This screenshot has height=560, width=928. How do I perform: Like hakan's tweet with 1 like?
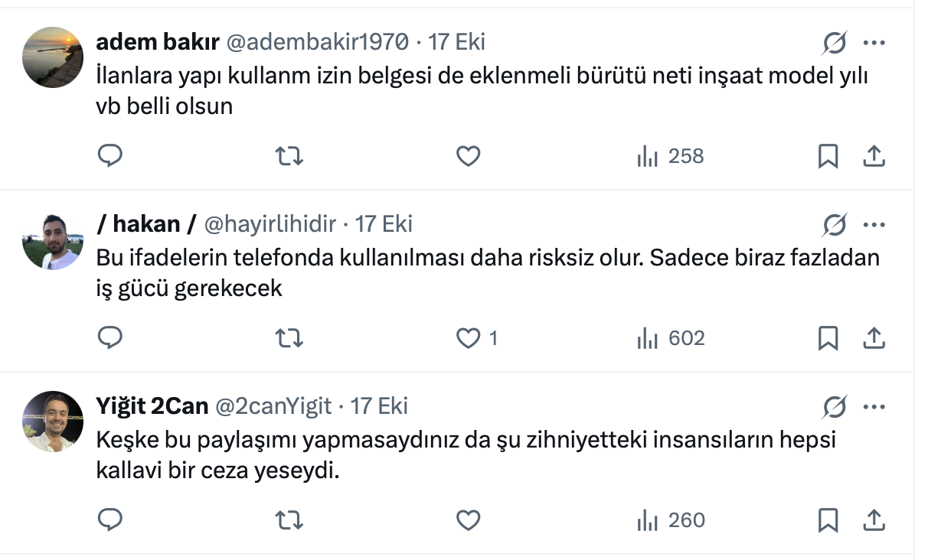[468, 338]
